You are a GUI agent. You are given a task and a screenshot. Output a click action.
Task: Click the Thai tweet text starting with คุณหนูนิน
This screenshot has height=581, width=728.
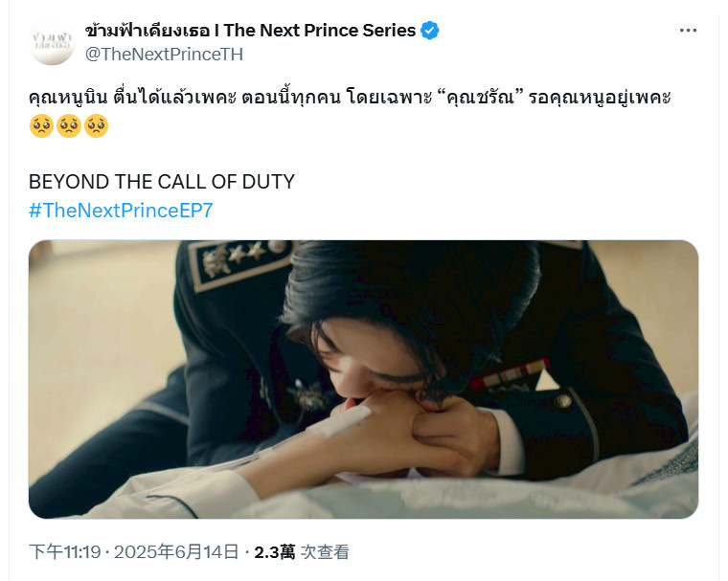click(x=350, y=98)
